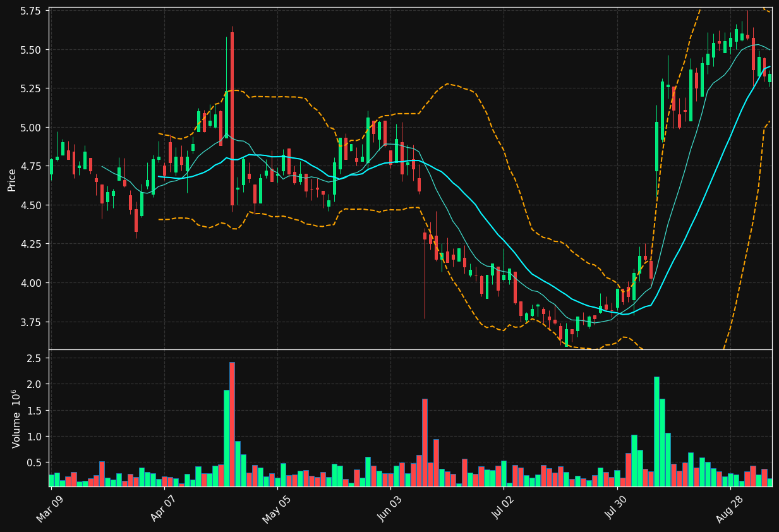The image size is (779, 532).
Task: Click the 4.25 price axis label
Action: pyautogui.click(x=32, y=244)
